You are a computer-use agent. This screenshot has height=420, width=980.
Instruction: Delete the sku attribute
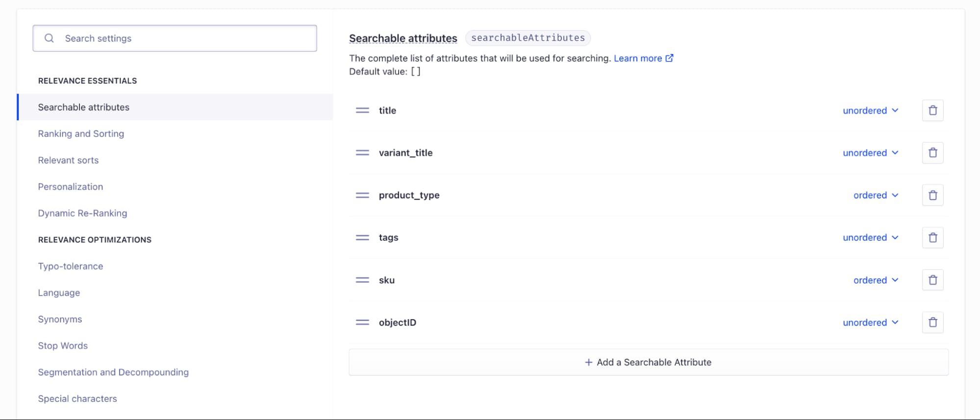[932, 280]
